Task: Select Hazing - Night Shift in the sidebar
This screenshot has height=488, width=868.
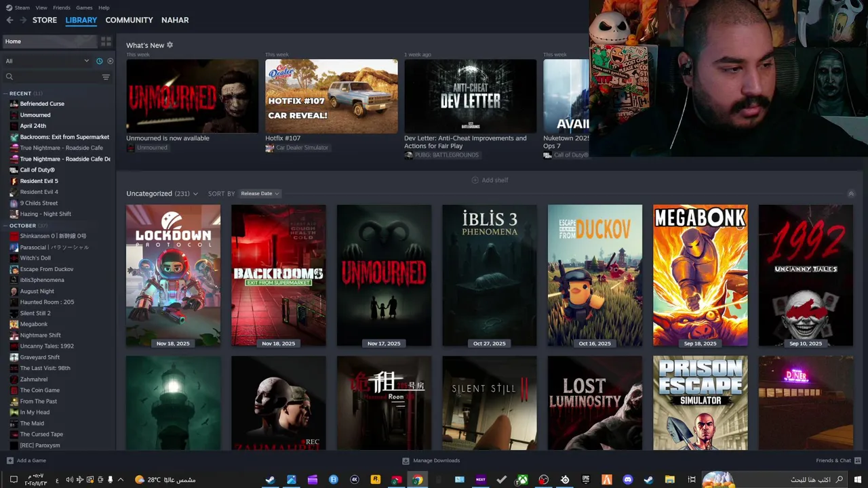Action: tap(45, 214)
